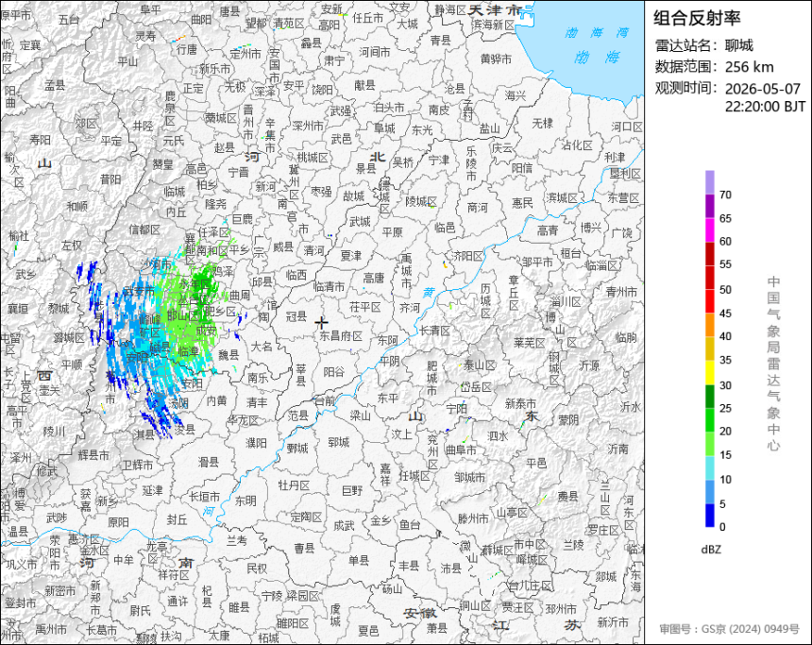Select the orange 40–45 dBZ legend swatch
Screen dimensions: 812x645
coord(709,325)
